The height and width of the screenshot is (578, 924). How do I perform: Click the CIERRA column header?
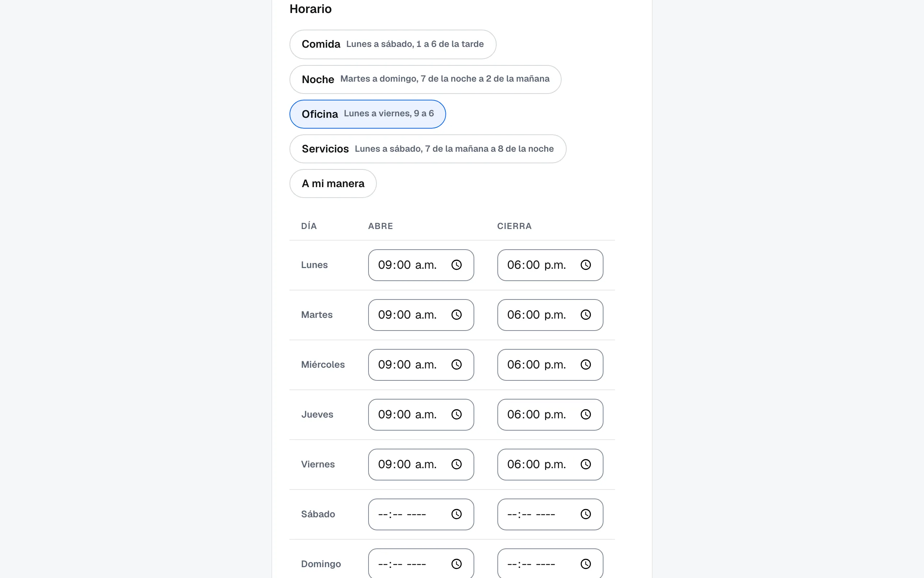[514, 226]
